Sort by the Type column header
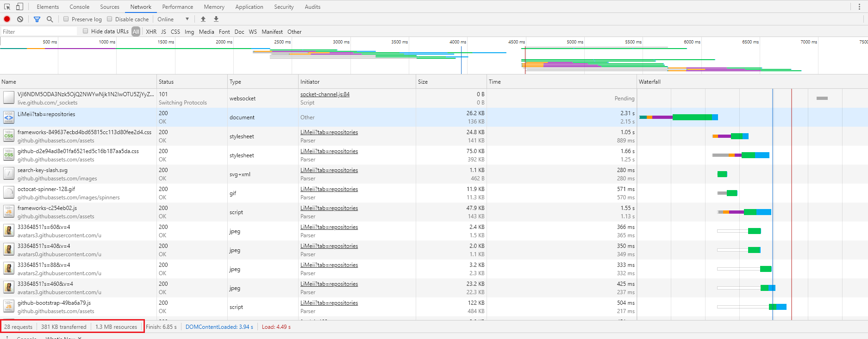The height and width of the screenshot is (339, 868). [263, 81]
